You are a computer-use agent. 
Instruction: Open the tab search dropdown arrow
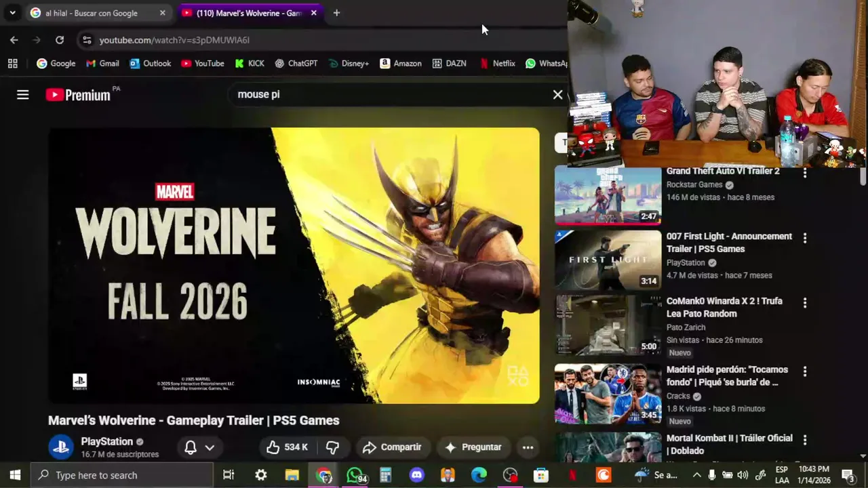coord(12,13)
